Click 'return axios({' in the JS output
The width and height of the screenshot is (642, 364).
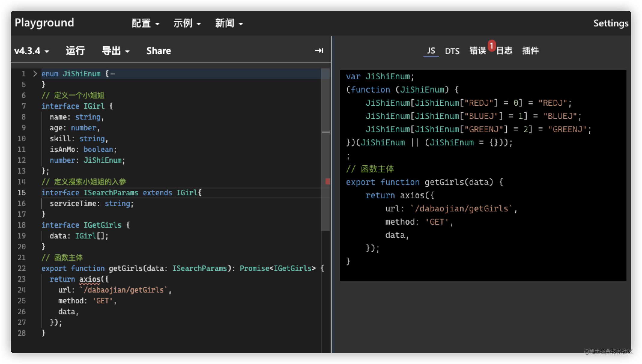[400, 195]
